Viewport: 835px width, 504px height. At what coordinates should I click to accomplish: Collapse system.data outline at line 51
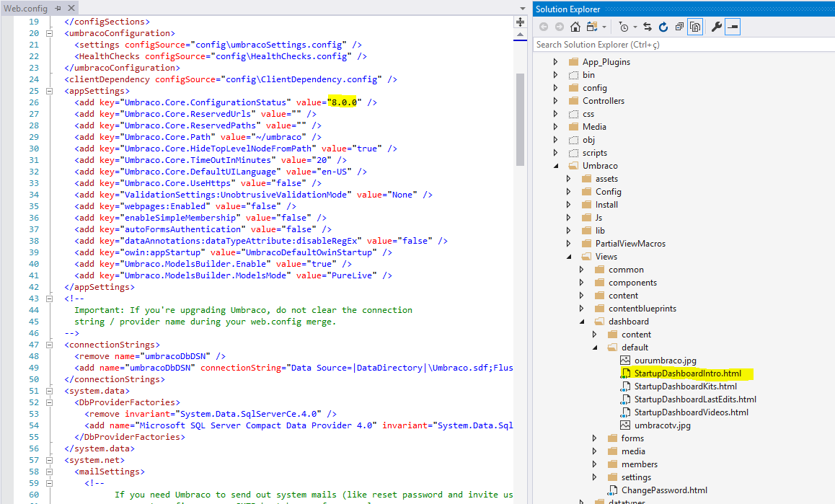click(49, 391)
